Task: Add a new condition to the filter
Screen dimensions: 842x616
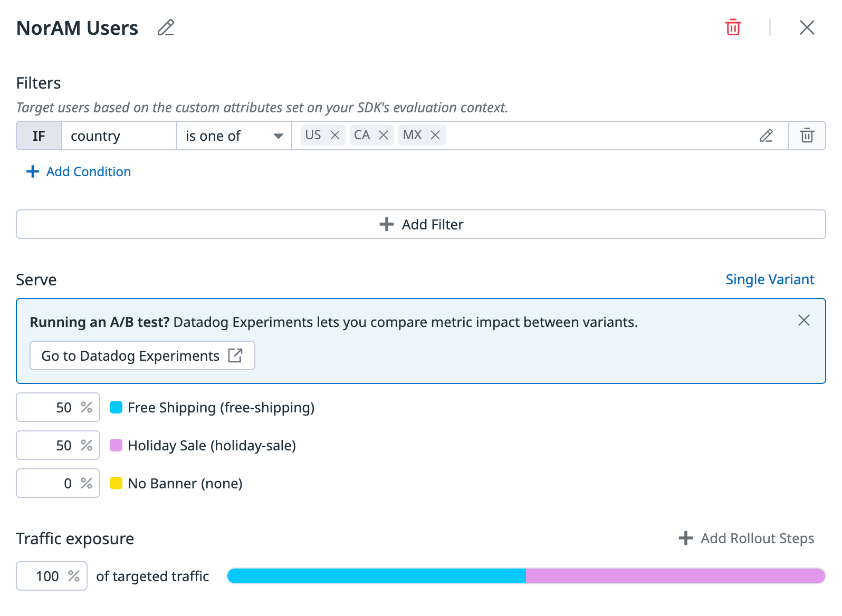Action: (x=79, y=172)
